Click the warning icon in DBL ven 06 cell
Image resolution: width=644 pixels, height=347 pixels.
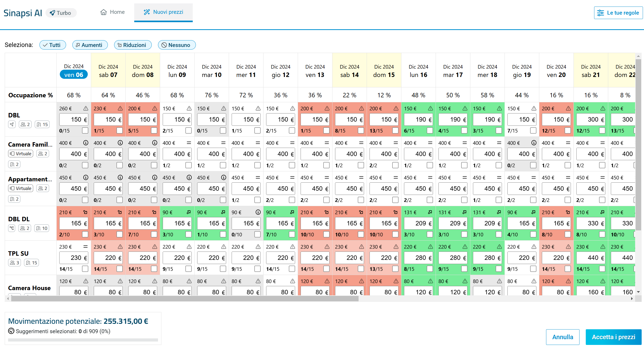click(86, 108)
